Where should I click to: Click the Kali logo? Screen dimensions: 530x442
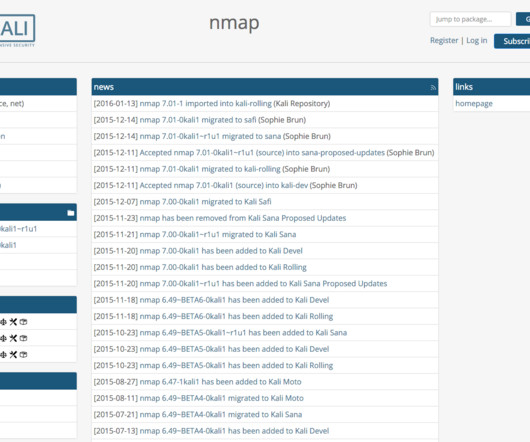17,30
